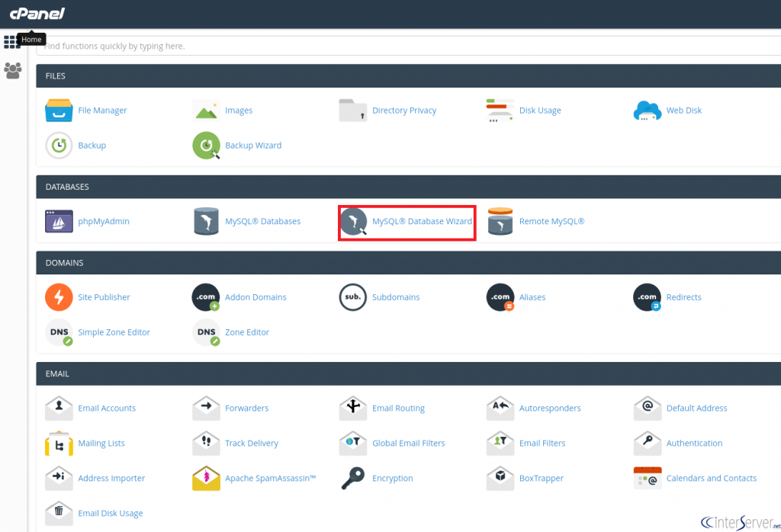
Task: Click the Addon Domains icon
Action: point(206,297)
